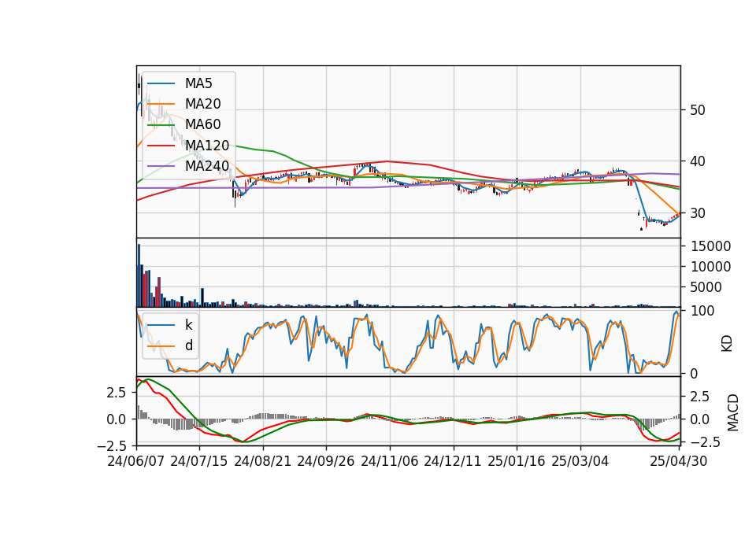Click the d legend entry in KD panel
Screen dimensions: 756x543
point(189,345)
